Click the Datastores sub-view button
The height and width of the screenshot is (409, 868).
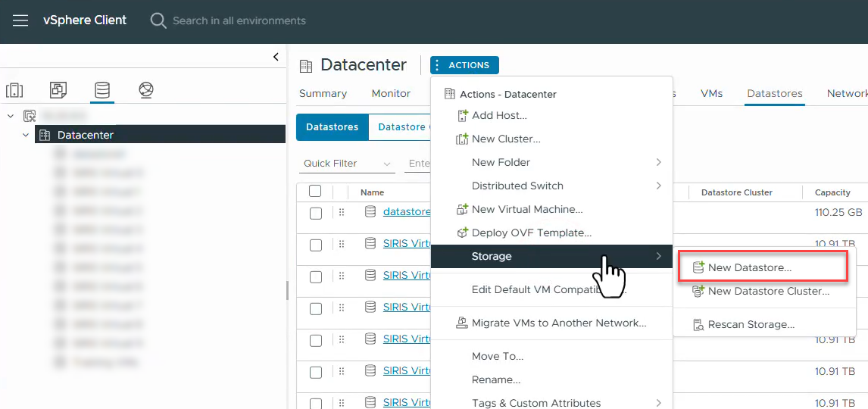[333, 126]
